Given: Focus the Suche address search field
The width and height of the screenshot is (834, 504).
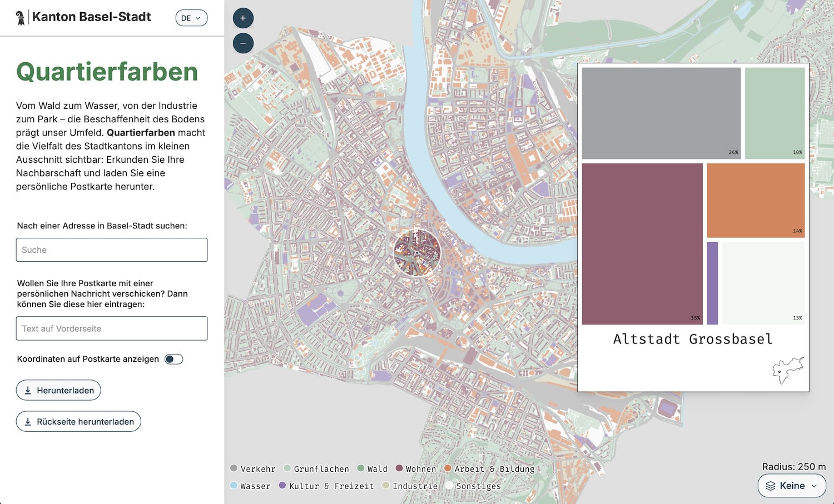Looking at the screenshot, I should click(x=112, y=250).
